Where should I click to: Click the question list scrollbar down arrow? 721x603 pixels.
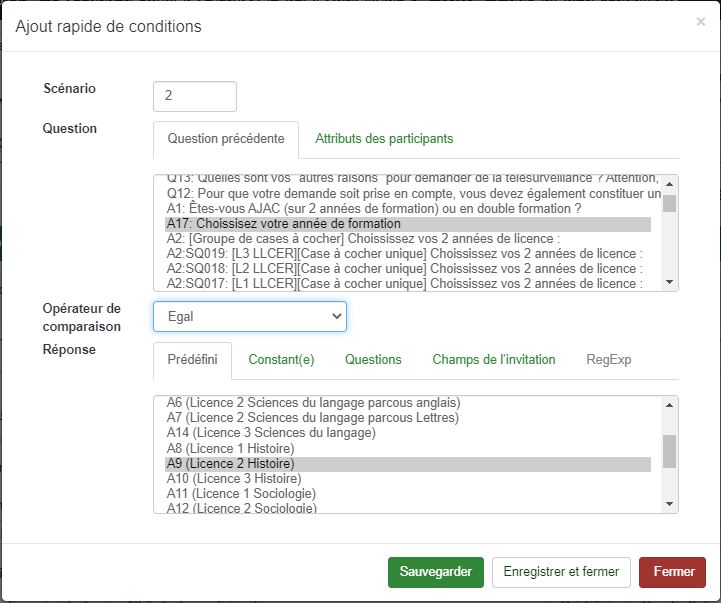click(669, 283)
